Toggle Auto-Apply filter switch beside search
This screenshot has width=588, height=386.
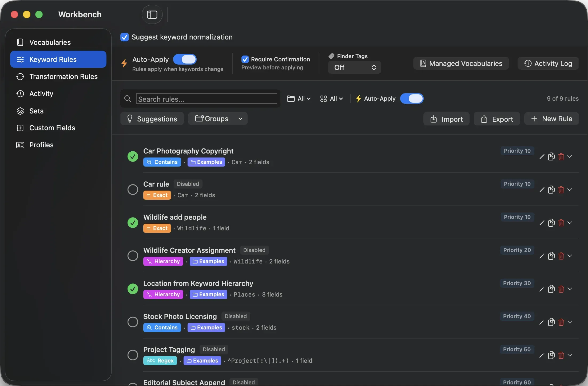[412, 99]
